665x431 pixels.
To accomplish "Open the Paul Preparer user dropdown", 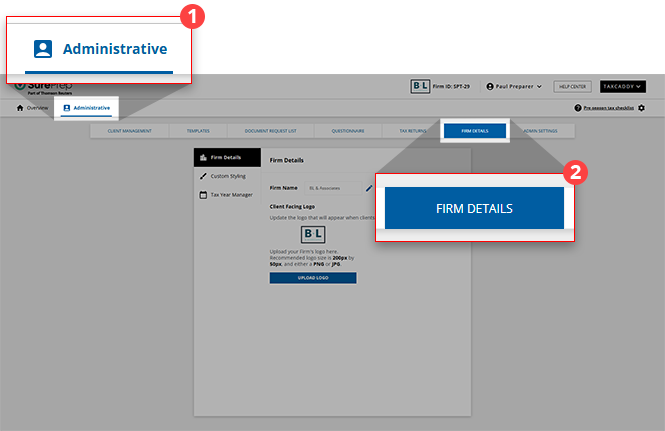I will 514,87.
